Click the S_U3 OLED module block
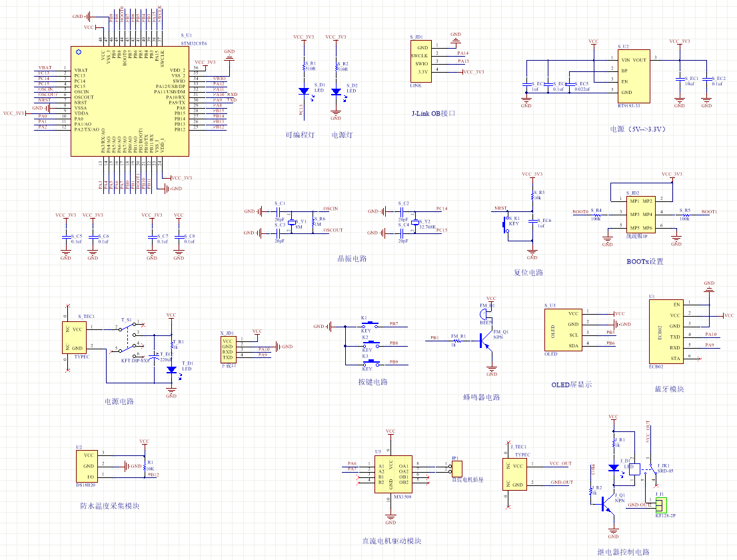 pyautogui.click(x=564, y=329)
